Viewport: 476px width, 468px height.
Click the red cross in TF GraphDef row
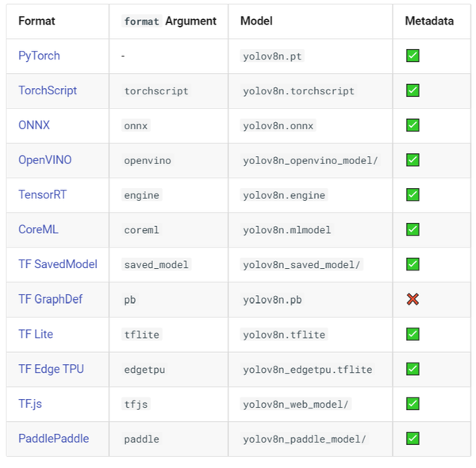pos(413,299)
